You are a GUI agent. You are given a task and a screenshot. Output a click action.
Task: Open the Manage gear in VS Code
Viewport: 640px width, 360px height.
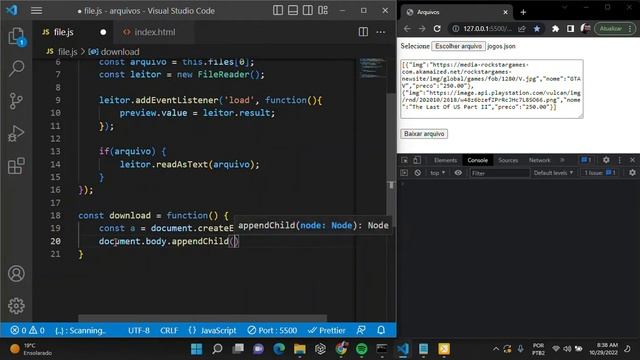click(16, 306)
